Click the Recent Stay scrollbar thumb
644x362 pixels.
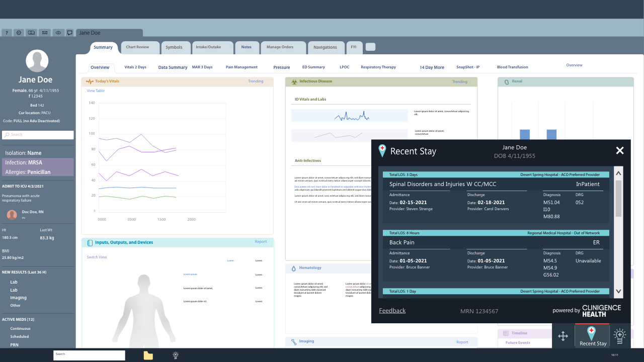618,199
